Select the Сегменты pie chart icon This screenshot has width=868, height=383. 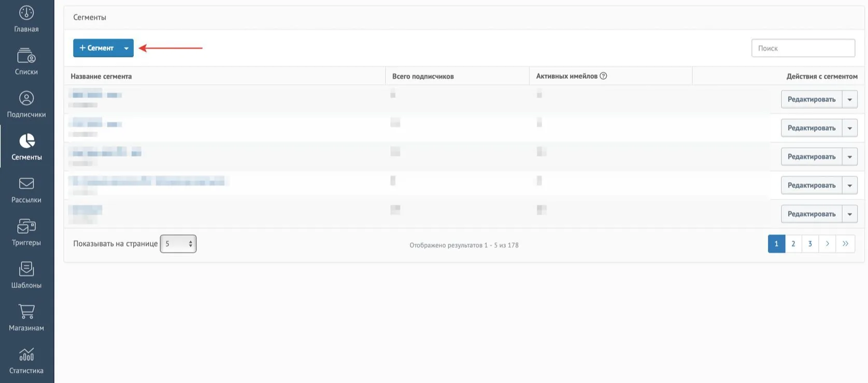pyautogui.click(x=27, y=141)
